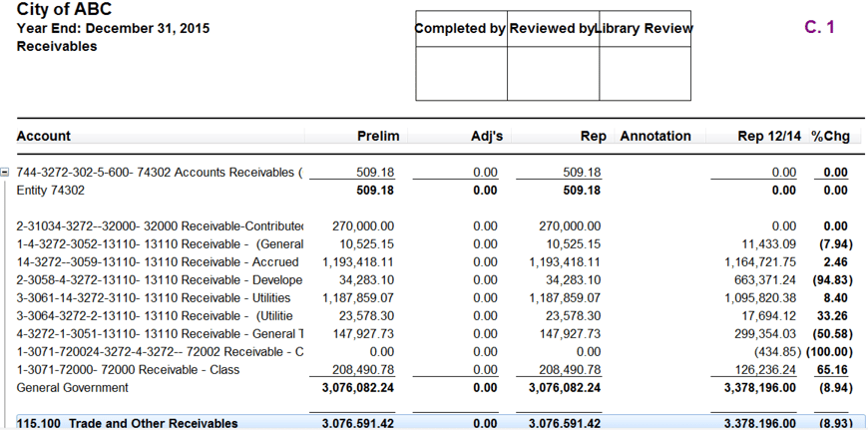This screenshot has height=430, width=868.
Task: Click the (94.83) percent change value
Action: pos(828,280)
